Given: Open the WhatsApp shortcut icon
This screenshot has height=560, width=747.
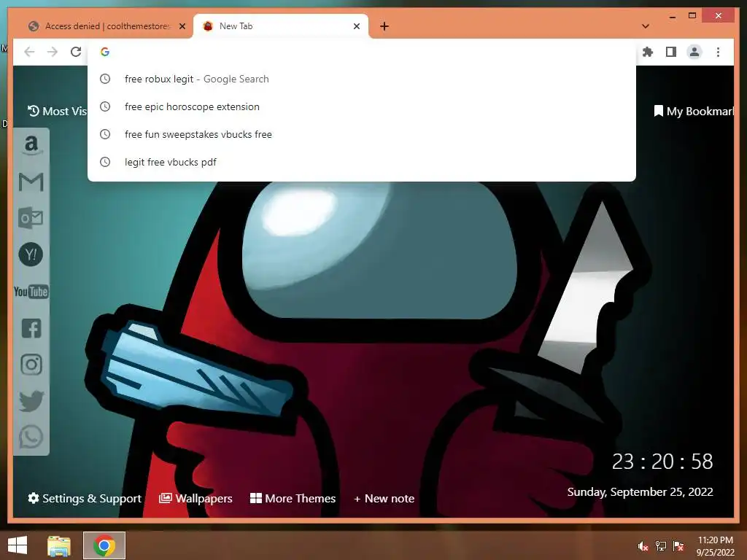Looking at the screenshot, I should [x=31, y=437].
